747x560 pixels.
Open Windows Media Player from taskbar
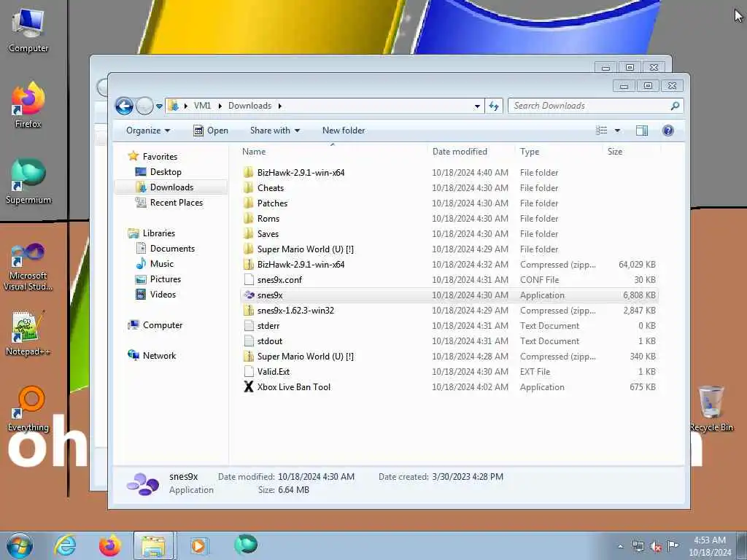(x=198, y=545)
